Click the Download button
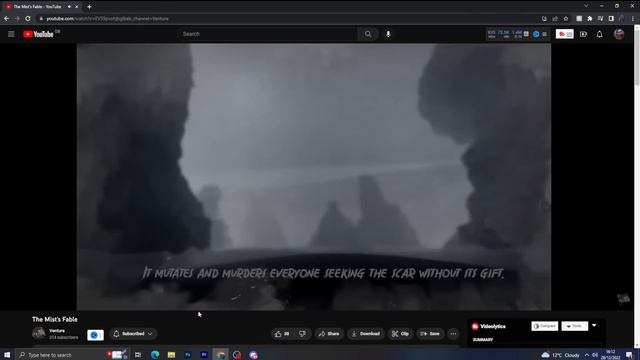 click(x=366, y=334)
